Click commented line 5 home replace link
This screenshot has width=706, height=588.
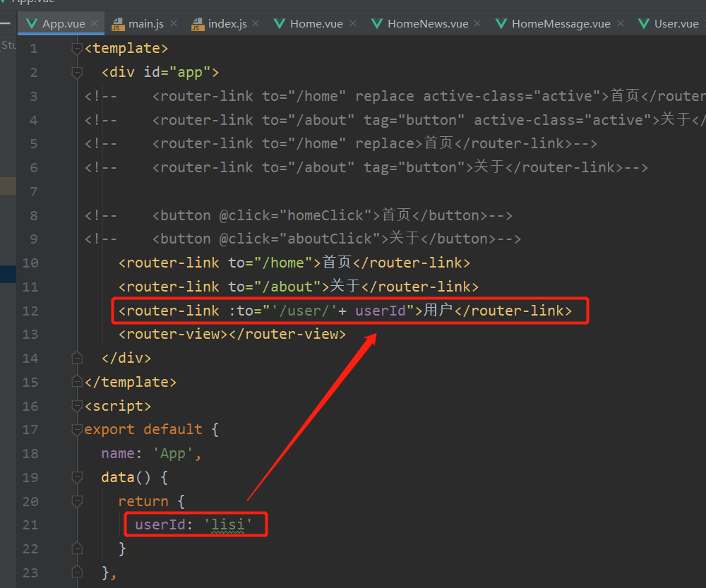tap(341, 143)
